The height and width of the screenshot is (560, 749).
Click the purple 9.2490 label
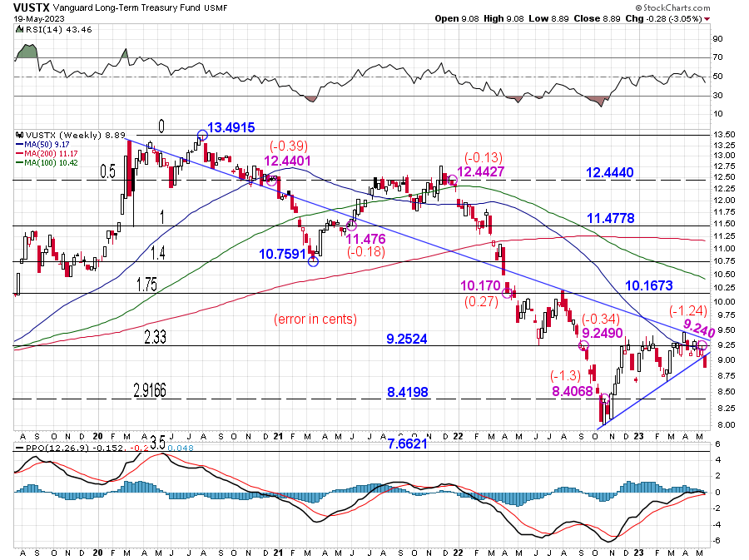click(x=602, y=333)
